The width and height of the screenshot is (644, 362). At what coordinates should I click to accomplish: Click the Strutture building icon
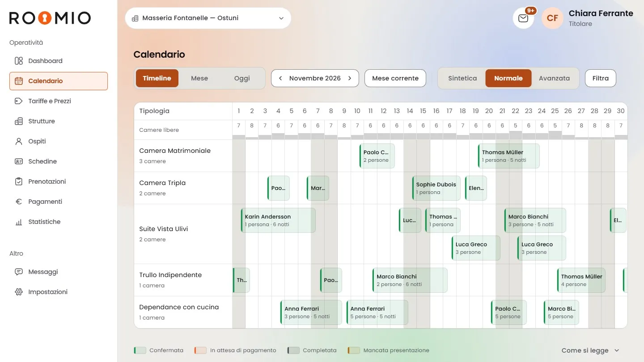tap(19, 121)
